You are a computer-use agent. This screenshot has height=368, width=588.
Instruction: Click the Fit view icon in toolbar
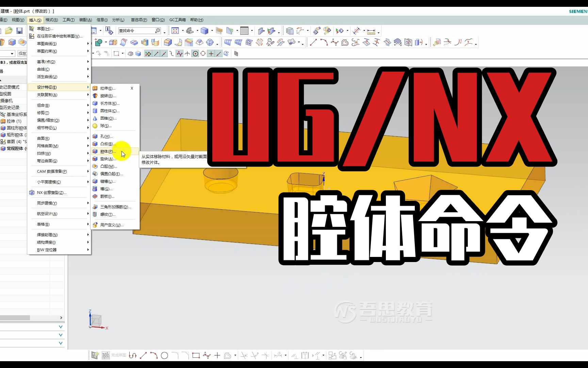tap(175, 31)
